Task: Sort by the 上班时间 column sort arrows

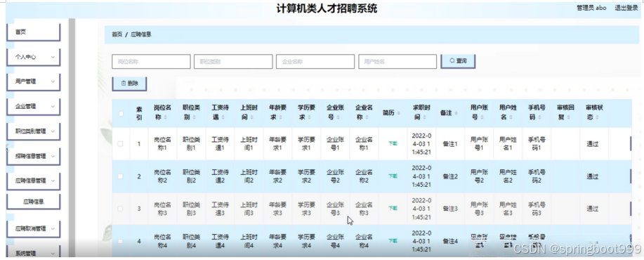Action: [251, 117]
